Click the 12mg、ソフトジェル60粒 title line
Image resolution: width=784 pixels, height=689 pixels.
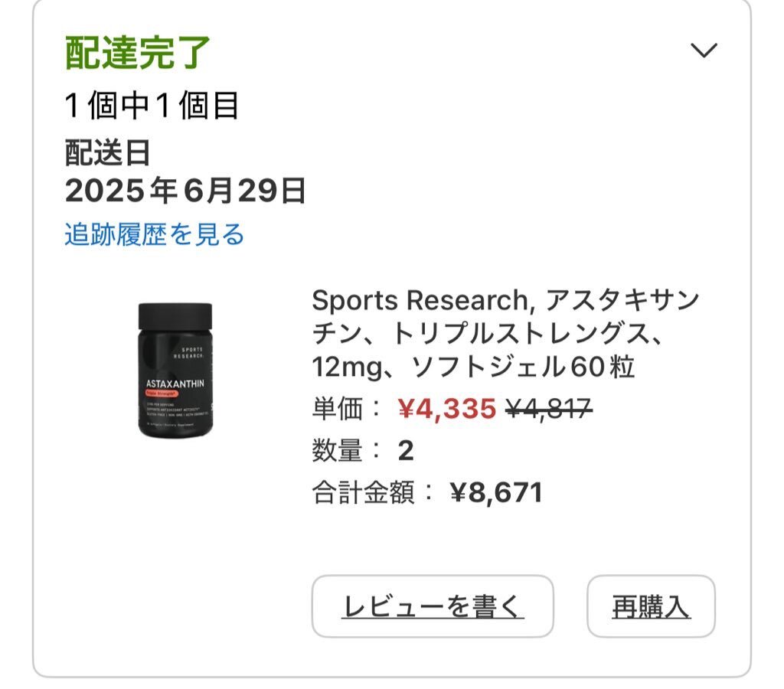473,367
